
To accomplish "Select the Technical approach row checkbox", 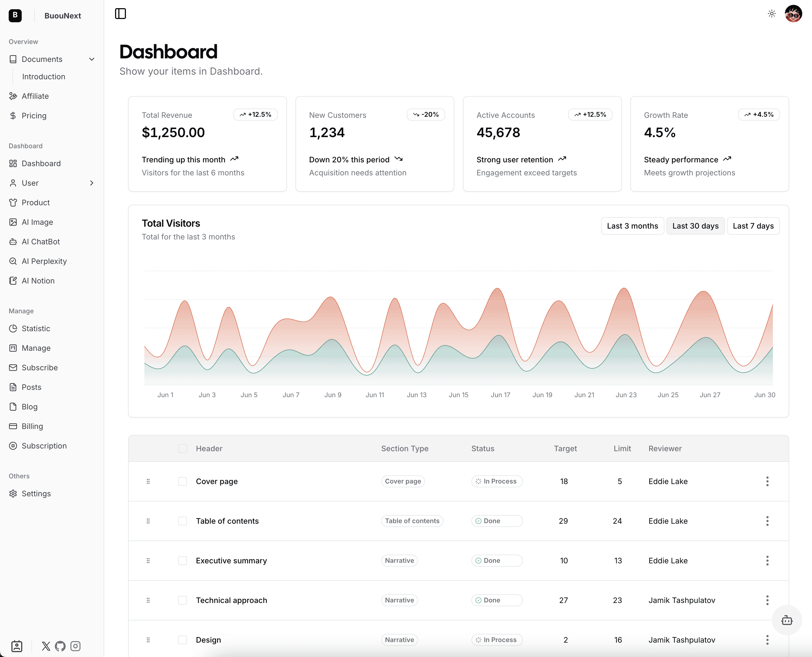I will pyautogui.click(x=183, y=600).
